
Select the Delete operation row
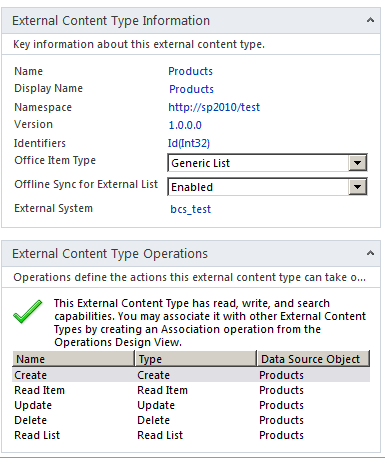[x=191, y=420]
